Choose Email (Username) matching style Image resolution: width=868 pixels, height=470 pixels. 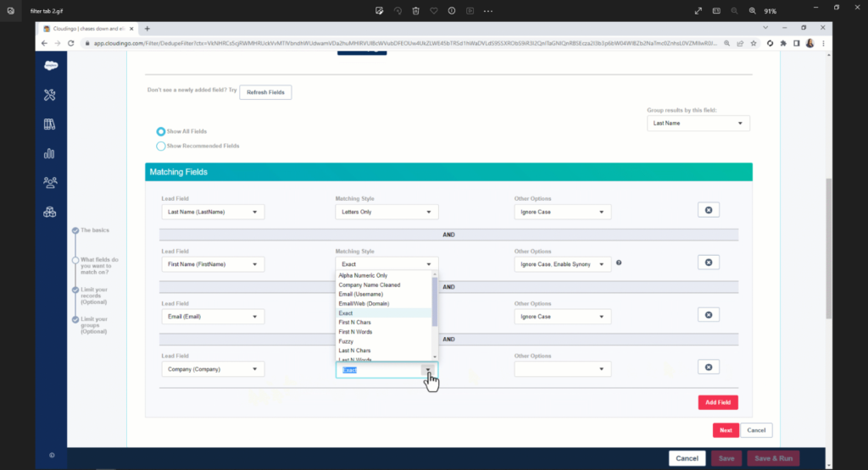[384, 294]
